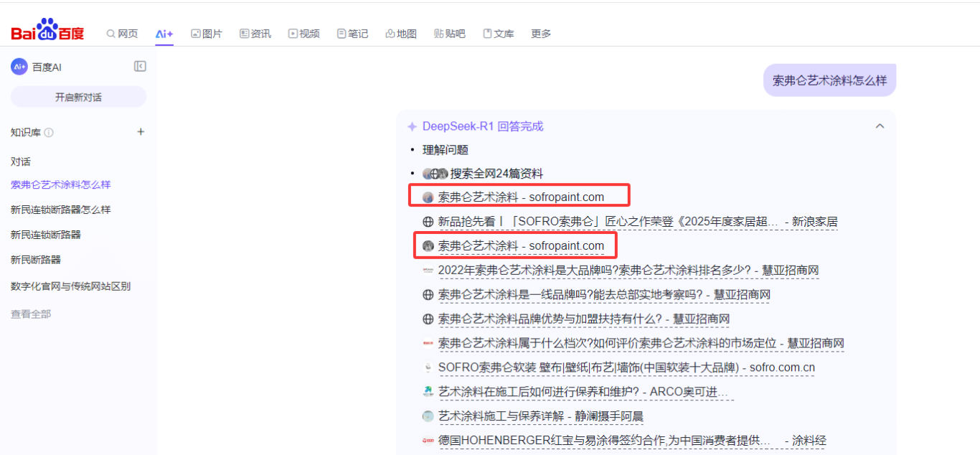Click the 百度AI avatar icon
Viewport: 980px width, 455px height.
pos(19,67)
